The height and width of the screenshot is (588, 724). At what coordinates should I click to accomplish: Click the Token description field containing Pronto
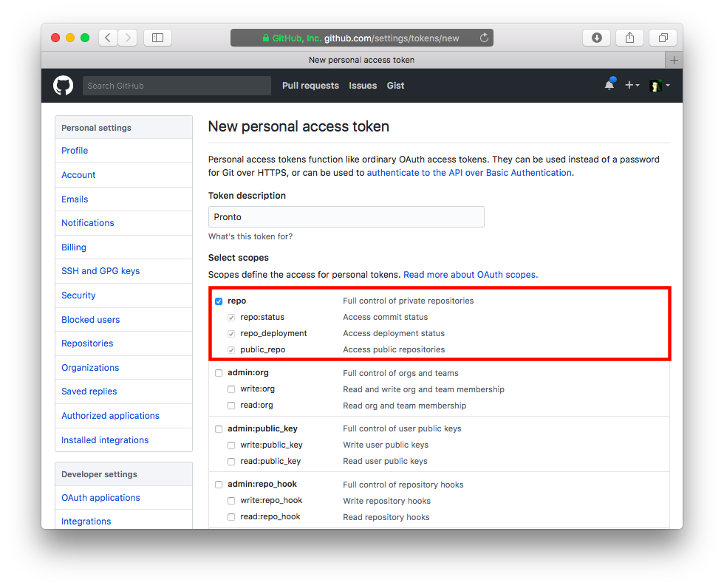pos(346,217)
